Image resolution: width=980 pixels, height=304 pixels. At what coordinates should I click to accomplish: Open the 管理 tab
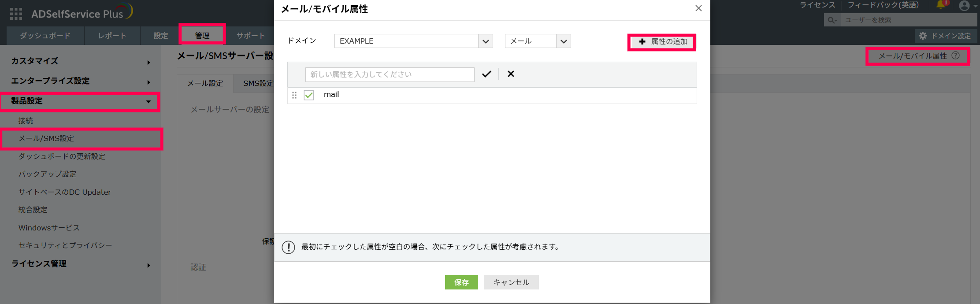202,35
